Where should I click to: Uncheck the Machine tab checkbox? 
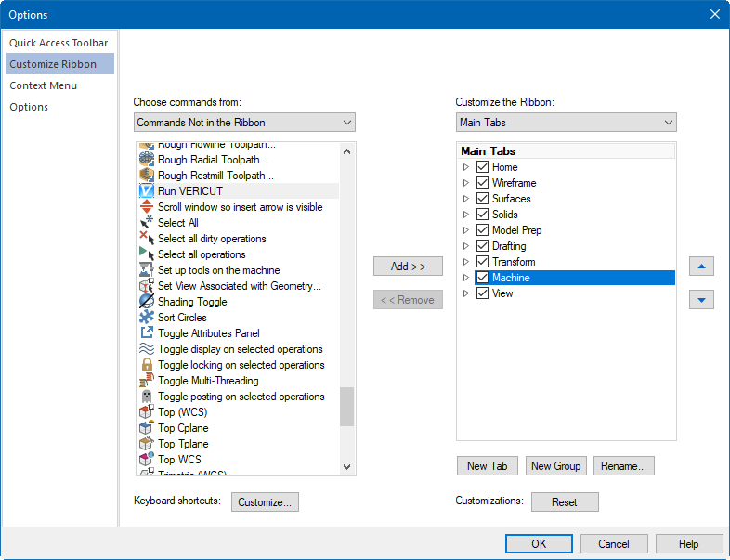[482, 278]
